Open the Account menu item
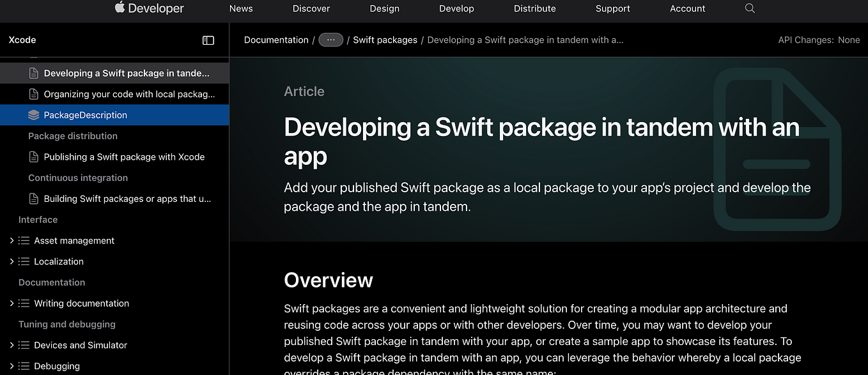868x375 pixels. click(x=688, y=8)
